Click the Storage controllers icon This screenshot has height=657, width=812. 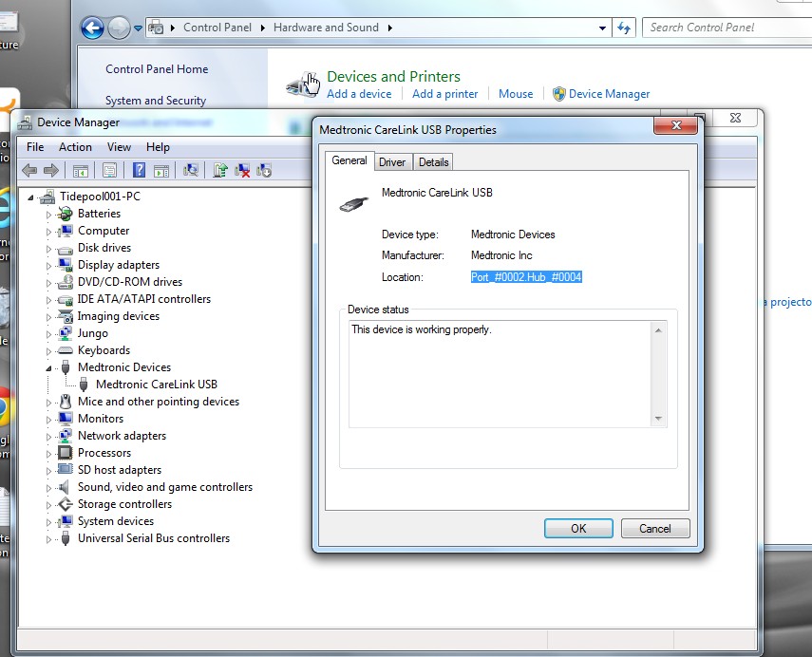point(66,504)
